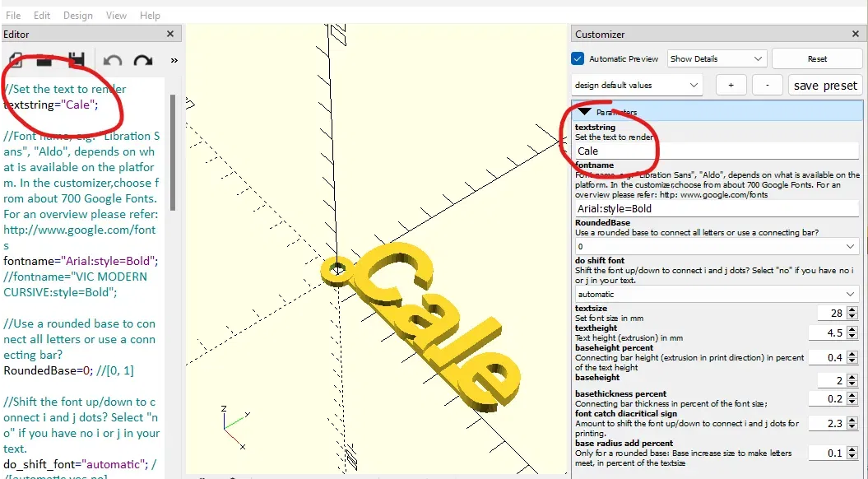Click code line textstring="Cale";
The width and height of the screenshot is (868, 479).
pos(51,105)
